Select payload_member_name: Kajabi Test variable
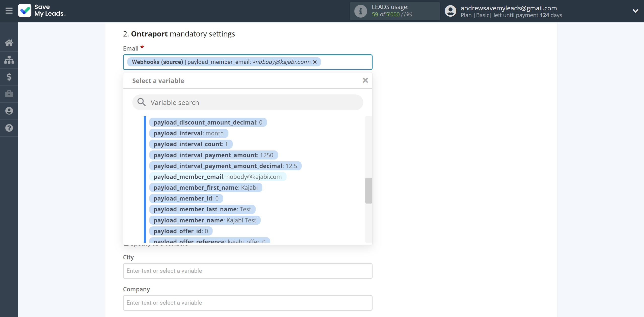644x317 pixels. [205, 220]
